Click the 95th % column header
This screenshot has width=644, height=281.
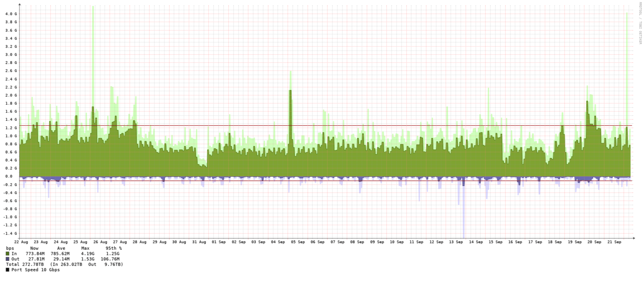pyautogui.click(x=113, y=248)
